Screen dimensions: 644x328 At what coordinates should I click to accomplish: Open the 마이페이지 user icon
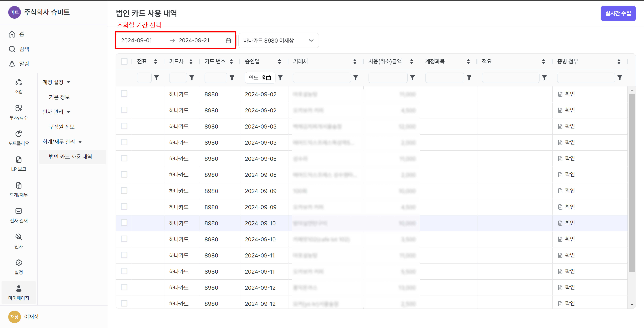click(x=19, y=288)
